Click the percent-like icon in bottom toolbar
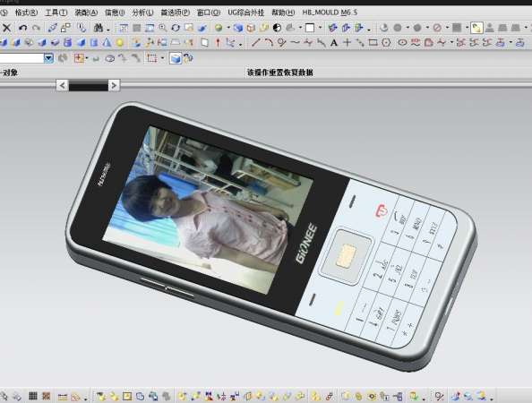The image size is (532, 403). (440, 396)
